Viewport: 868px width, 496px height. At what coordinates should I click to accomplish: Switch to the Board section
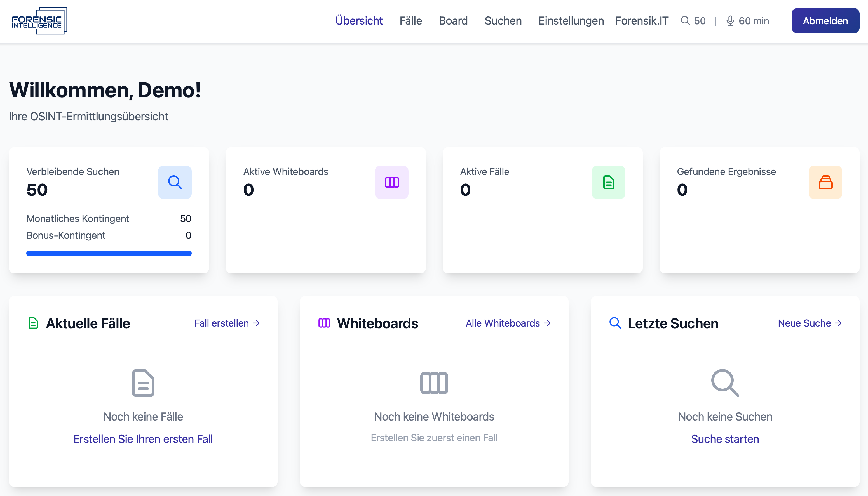pyautogui.click(x=453, y=21)
